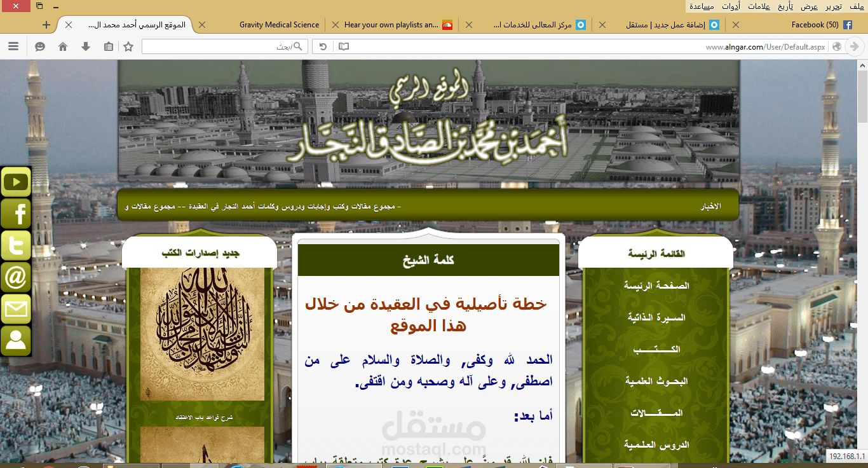
Task: Open the downloads arrow icon
Action: 86,46
